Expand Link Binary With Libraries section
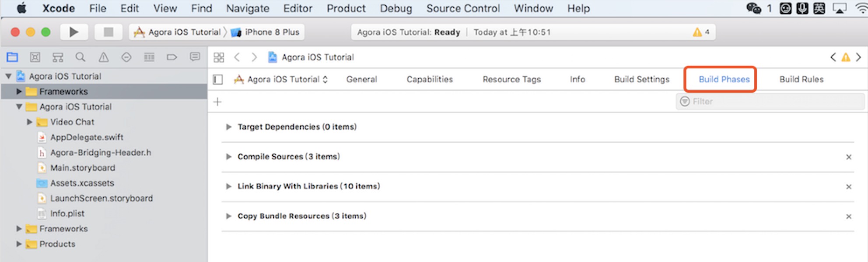The width and height of the screenshot is (868, 262). [x=228, y=187]
